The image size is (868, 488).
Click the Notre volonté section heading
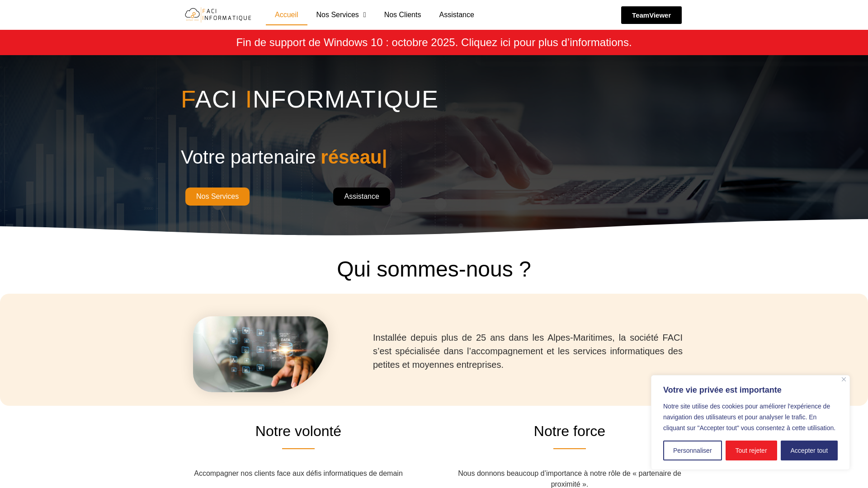point(298,431)
